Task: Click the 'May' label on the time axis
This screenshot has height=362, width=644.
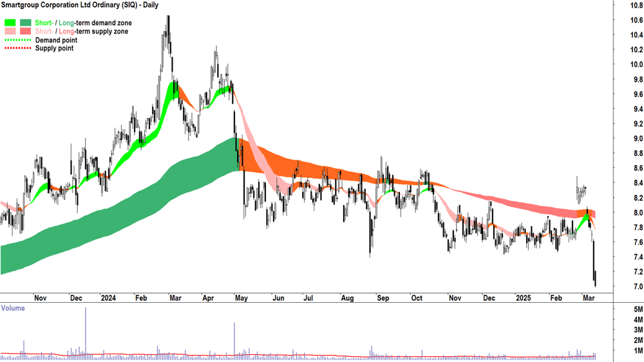Action: 241,298
